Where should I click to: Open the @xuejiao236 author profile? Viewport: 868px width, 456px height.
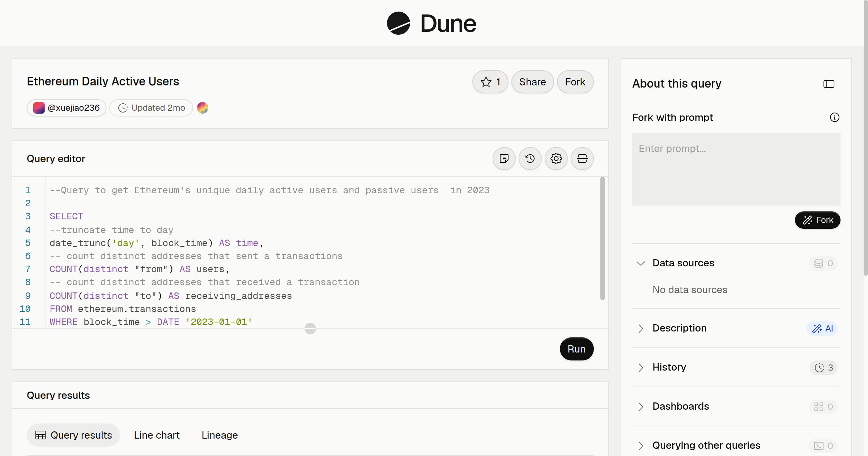tap(67, 108)
